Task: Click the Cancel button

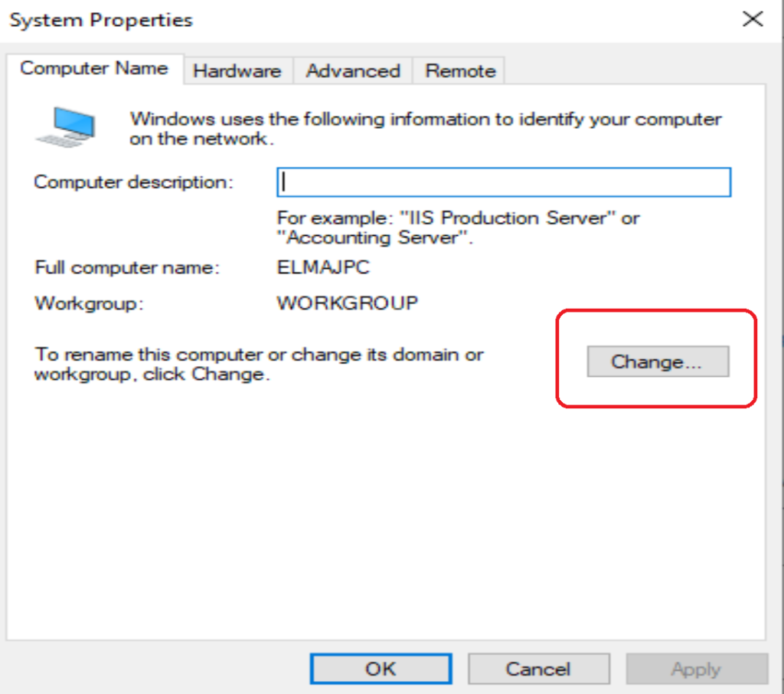Action: point(538,669)
